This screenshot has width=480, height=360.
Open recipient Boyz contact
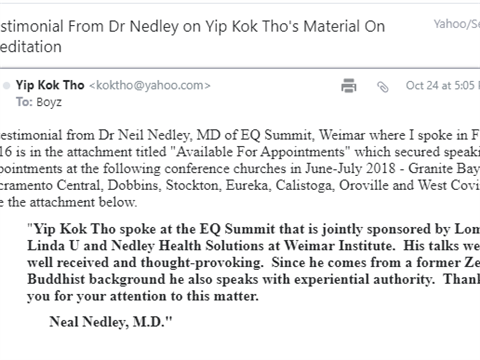point(49,102)
